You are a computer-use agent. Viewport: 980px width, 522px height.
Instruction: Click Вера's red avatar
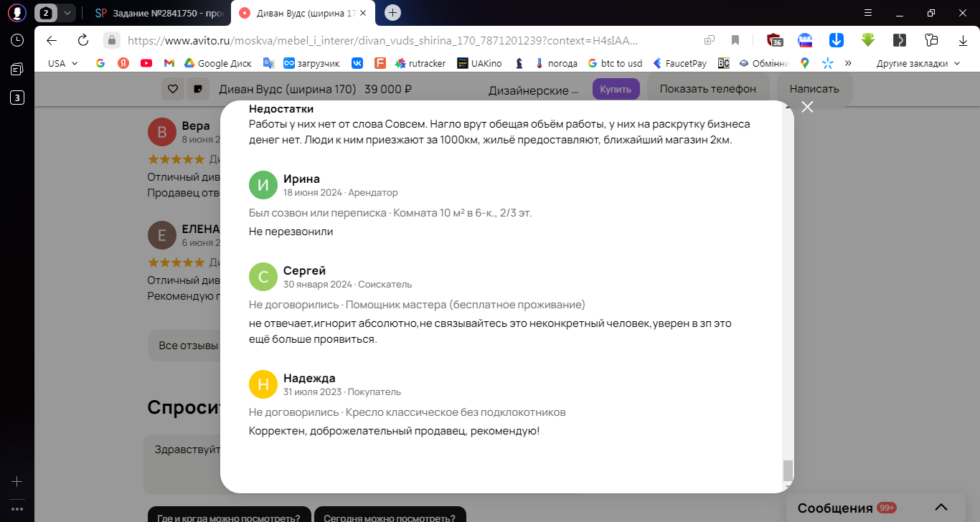(162, 132)
